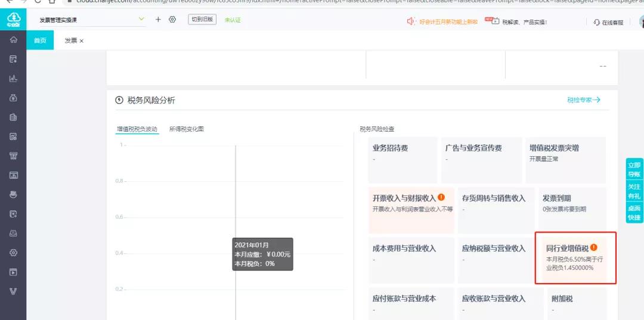Click the V-shaped icon in the sidebar

[x=13, y=292]
